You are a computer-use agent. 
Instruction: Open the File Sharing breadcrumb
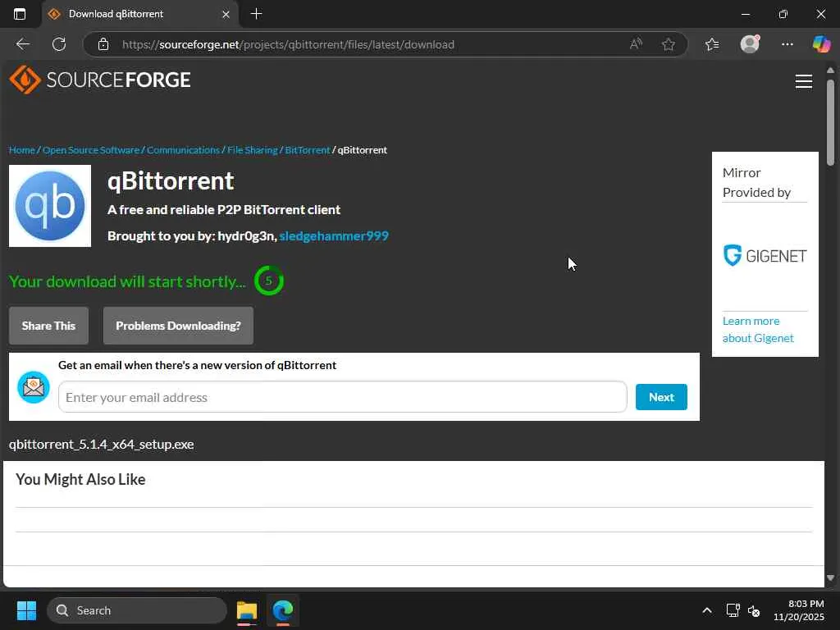253,150
